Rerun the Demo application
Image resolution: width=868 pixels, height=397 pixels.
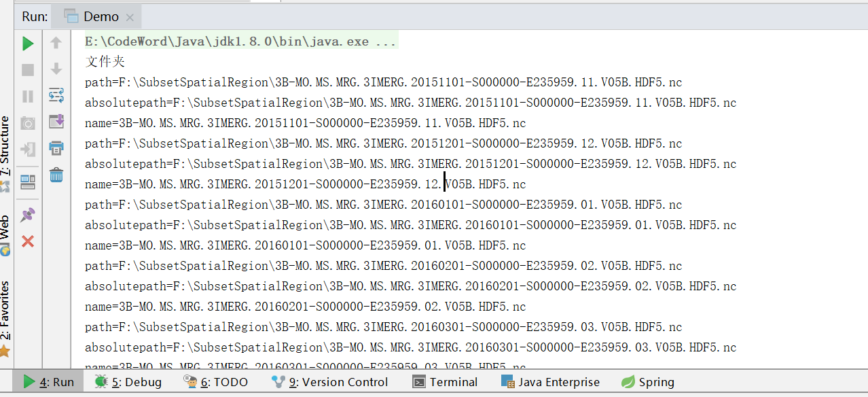tap(28, 43)
